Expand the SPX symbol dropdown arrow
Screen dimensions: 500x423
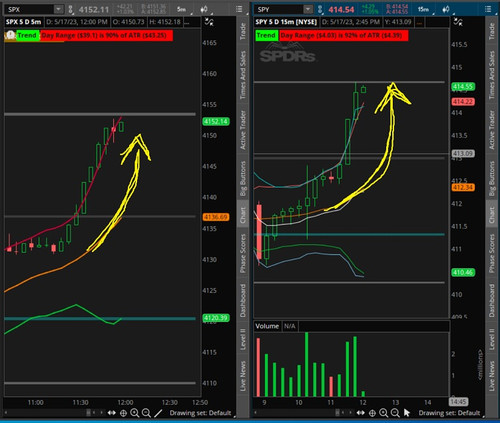[x=58, y=9]
